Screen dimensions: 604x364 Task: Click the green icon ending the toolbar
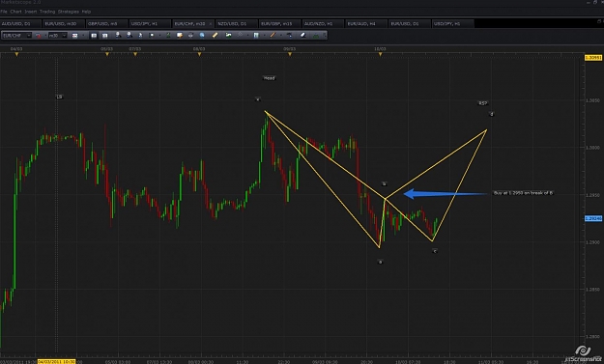click(x=315, y=36)
